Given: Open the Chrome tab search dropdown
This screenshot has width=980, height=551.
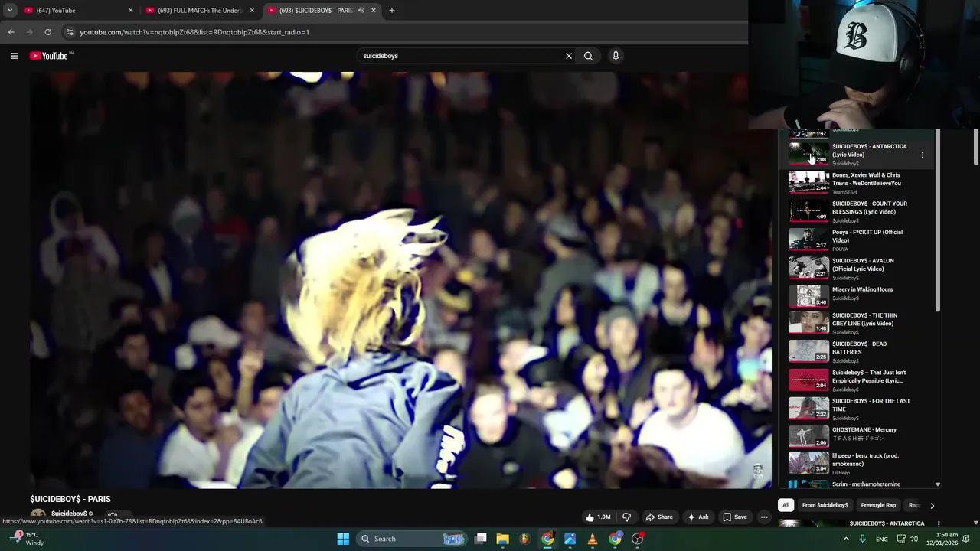Looking at the screenshot, I should pos(10,10).
